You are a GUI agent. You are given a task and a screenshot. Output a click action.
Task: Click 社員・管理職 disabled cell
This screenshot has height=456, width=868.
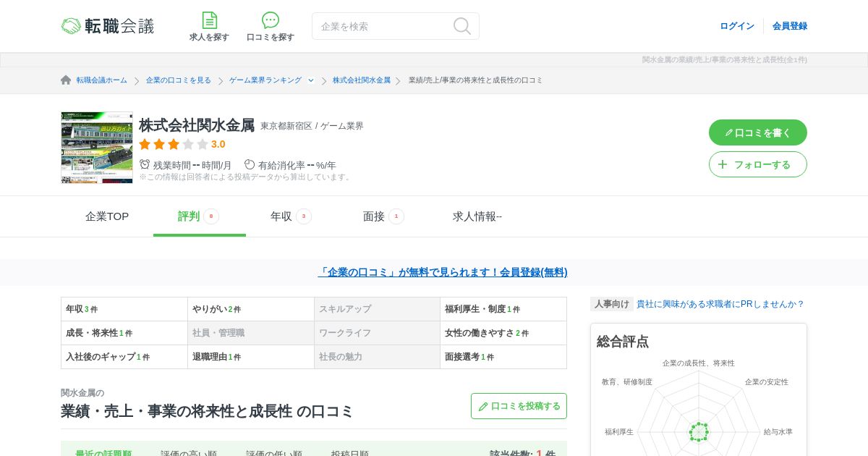(x=251, y=333)
